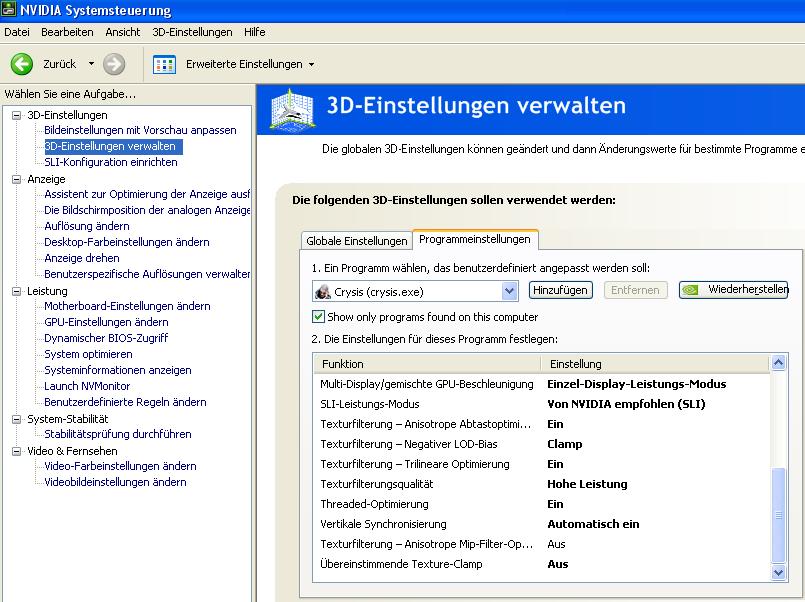Select the Anisotrope Mip-Filter-Op… row
This screenshot has height=602, width=805.
click(542, 544)
